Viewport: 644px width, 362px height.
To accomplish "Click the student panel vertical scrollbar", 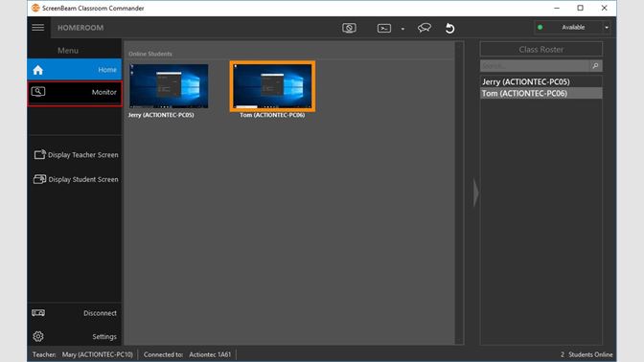I will pos(459,192).
